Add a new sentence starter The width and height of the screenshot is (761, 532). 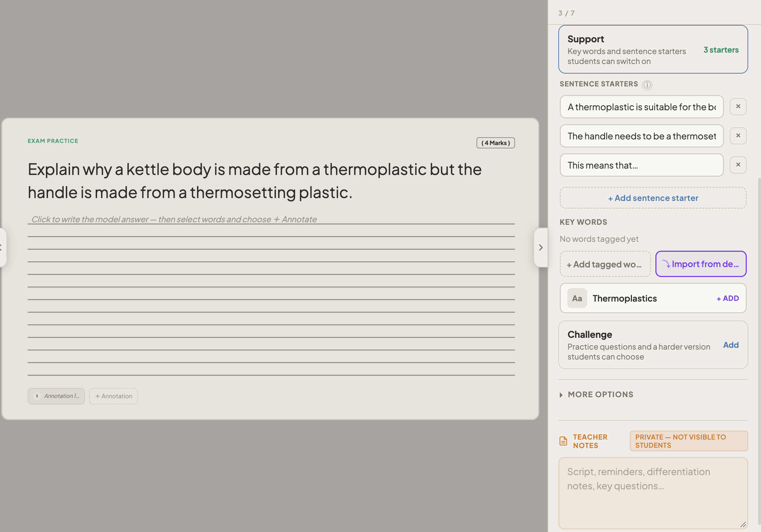pos(653,198)
